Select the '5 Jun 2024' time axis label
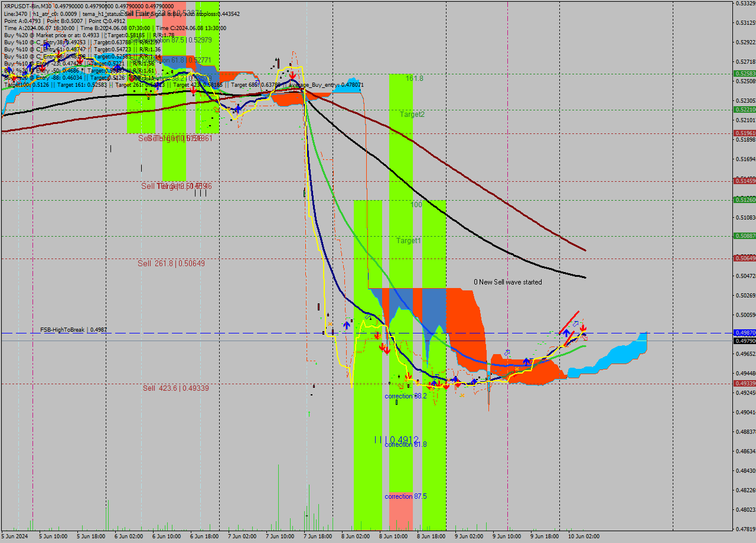The height and width of the screenshot is (543, 756). pyautogui.click(x=14, y=537)
